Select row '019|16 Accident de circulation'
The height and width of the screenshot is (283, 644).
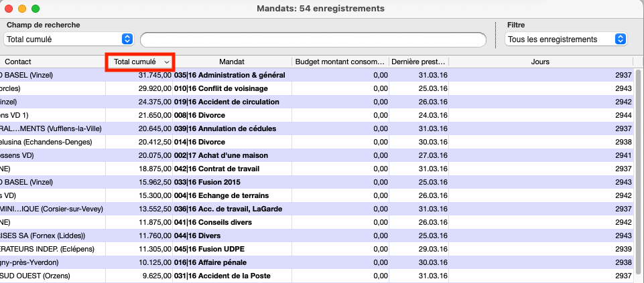317,102
